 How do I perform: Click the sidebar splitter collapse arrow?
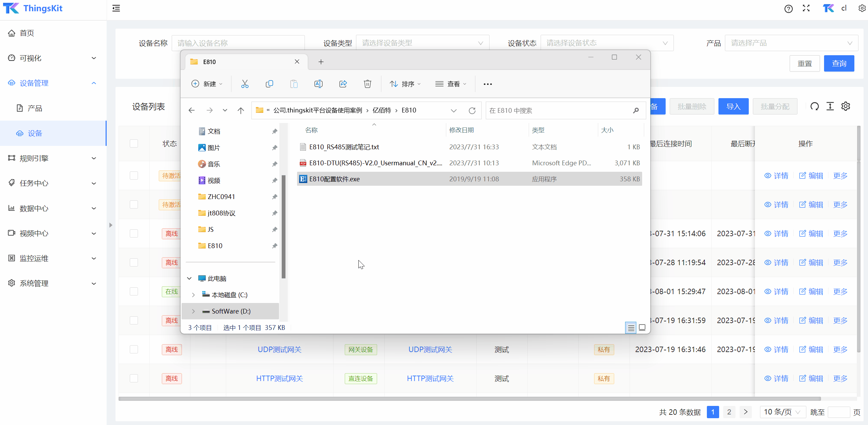click(x=111, y=225)
